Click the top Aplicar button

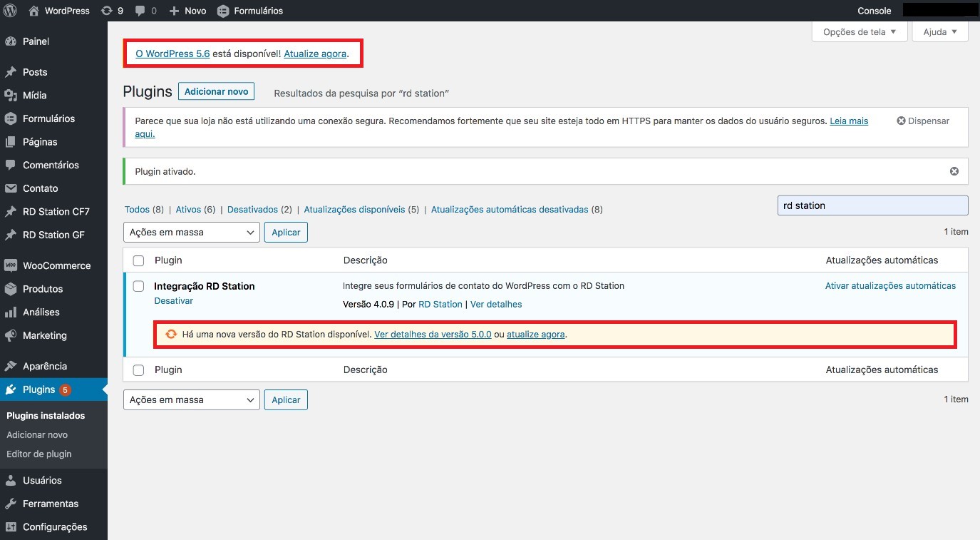pyautogui.click(x=286, y=232)
